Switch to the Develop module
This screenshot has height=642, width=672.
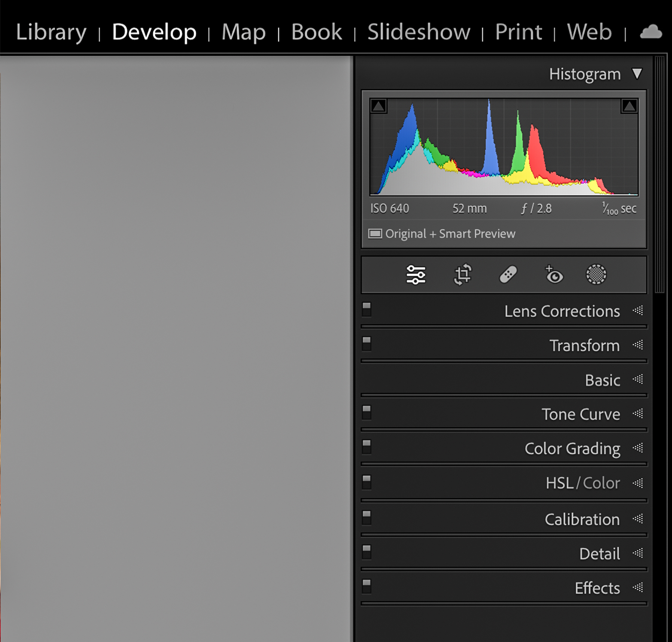point(154,33)
